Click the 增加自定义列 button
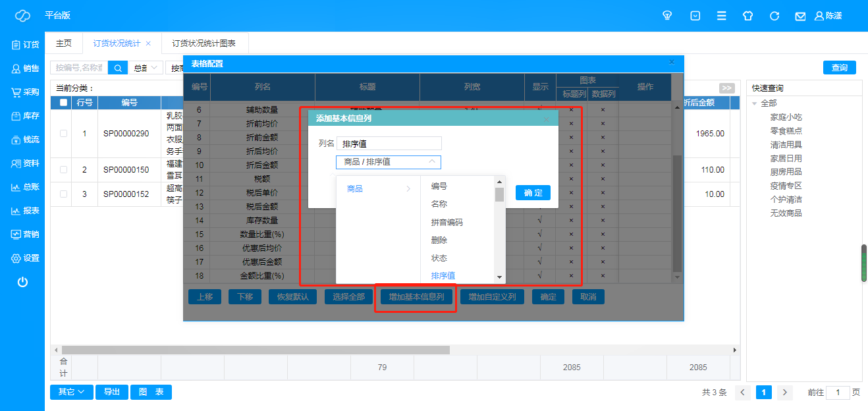Viewport: 868px width, 411px height. [492, 297]
